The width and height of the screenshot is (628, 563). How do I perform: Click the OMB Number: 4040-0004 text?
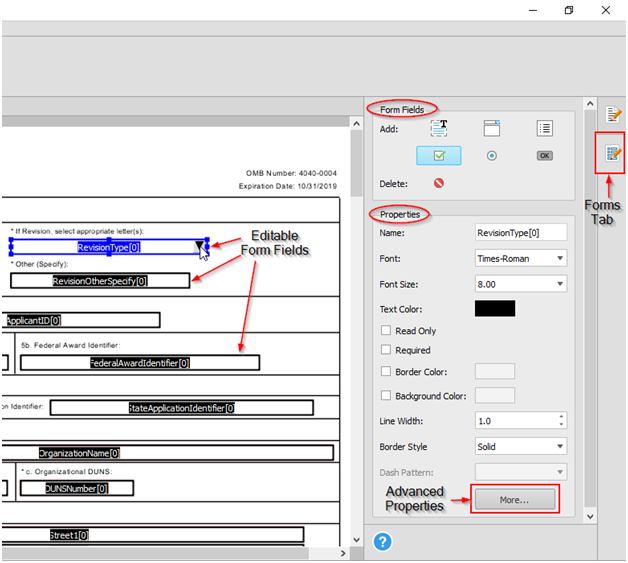point(291,173)
